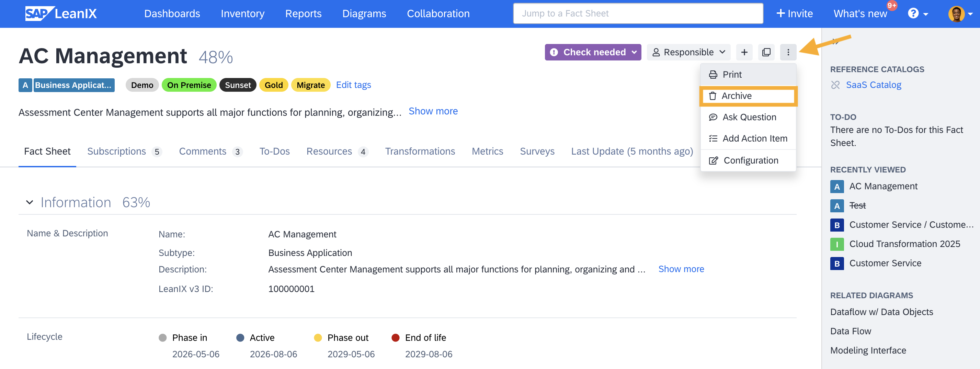Open the user avatar menu
Viewport: 980px width, 369px height.
(960, 14)
